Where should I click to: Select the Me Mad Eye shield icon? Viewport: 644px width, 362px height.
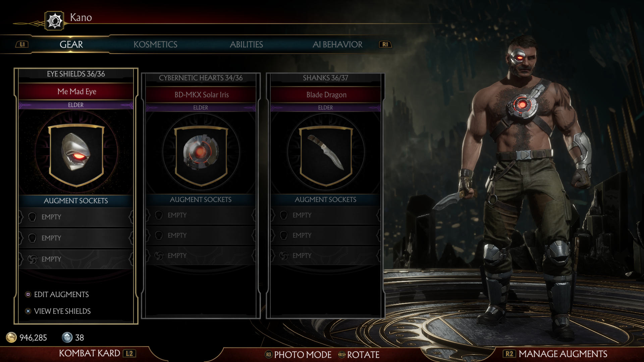click(x=76, y=153)
